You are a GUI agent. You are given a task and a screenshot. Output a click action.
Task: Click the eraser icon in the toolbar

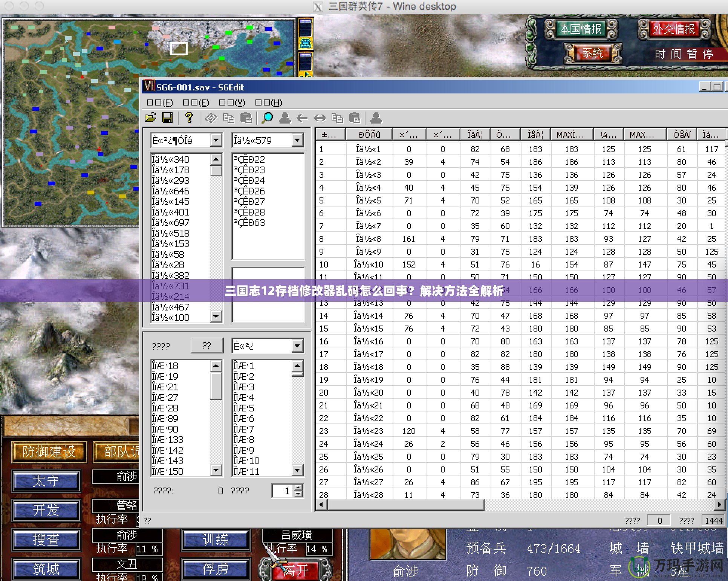(x=211, y=118)
